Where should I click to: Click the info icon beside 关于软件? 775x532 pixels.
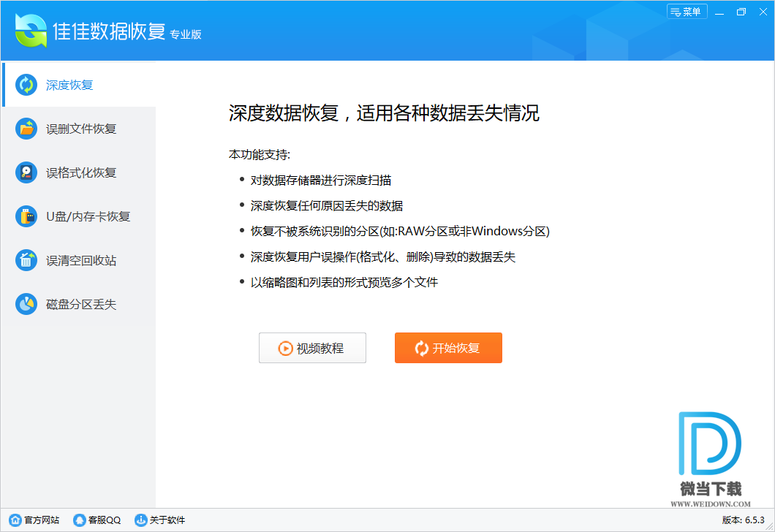tap(141, 520)
